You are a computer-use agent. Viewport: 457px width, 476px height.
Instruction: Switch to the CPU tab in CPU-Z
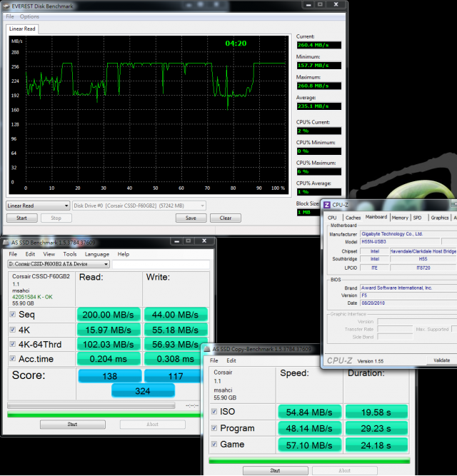pos(332,218)
